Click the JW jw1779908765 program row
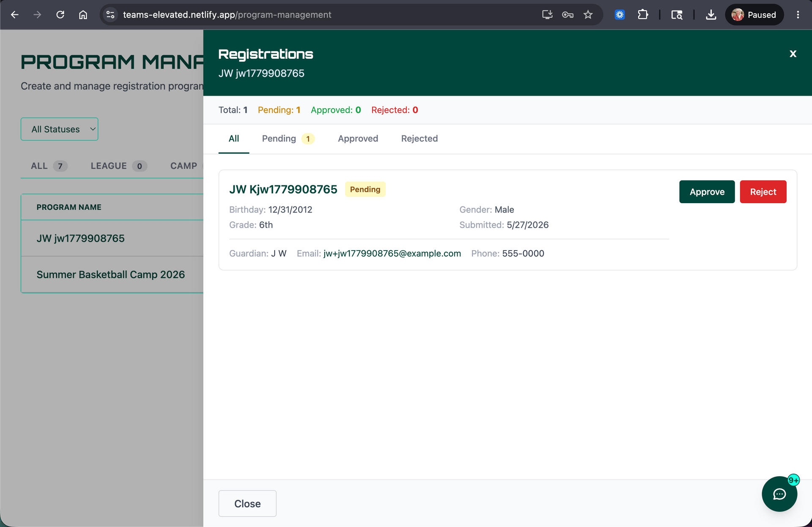The height and width of the screenshot is (527, 812). pos(112,238)
